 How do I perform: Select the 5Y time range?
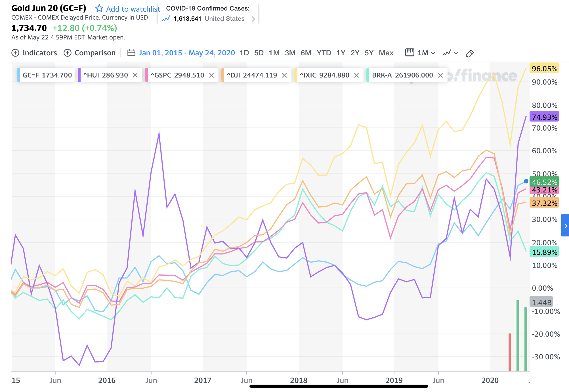369,53
